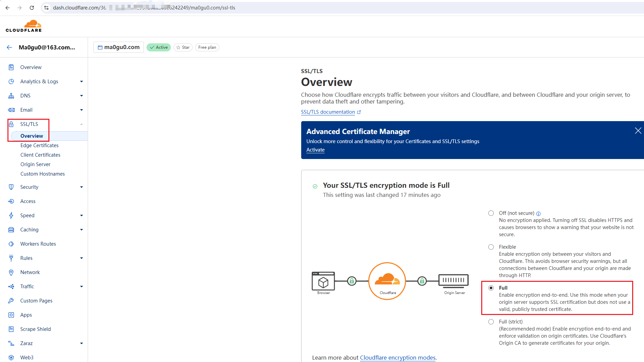
Task: Click the ma0gu0.com domain button
Action: click(x=118, y=47)
